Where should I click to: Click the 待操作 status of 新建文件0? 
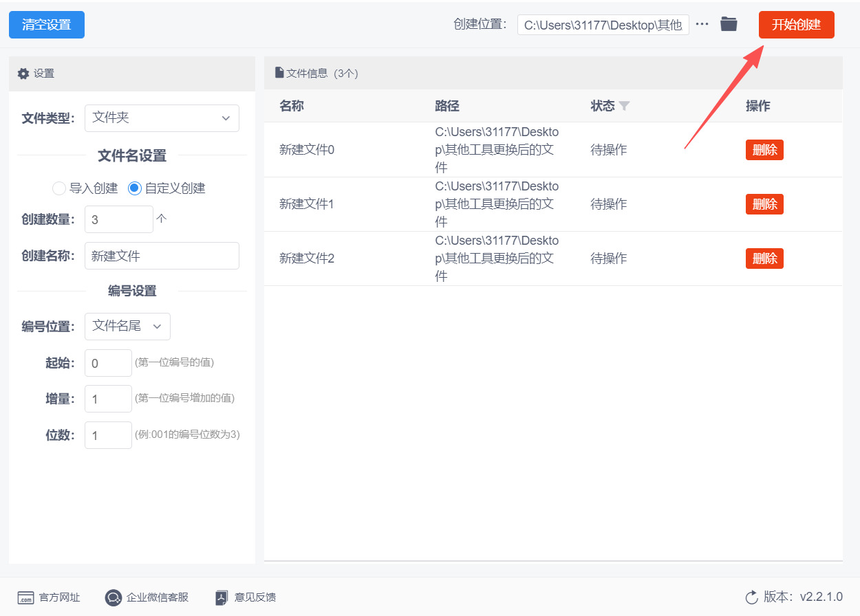[609, 149]
